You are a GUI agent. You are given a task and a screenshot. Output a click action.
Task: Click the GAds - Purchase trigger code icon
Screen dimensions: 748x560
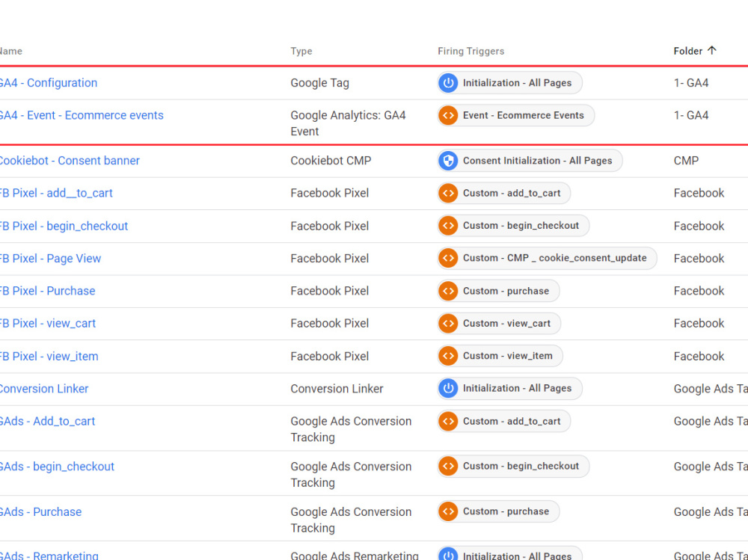coord(448,511)
